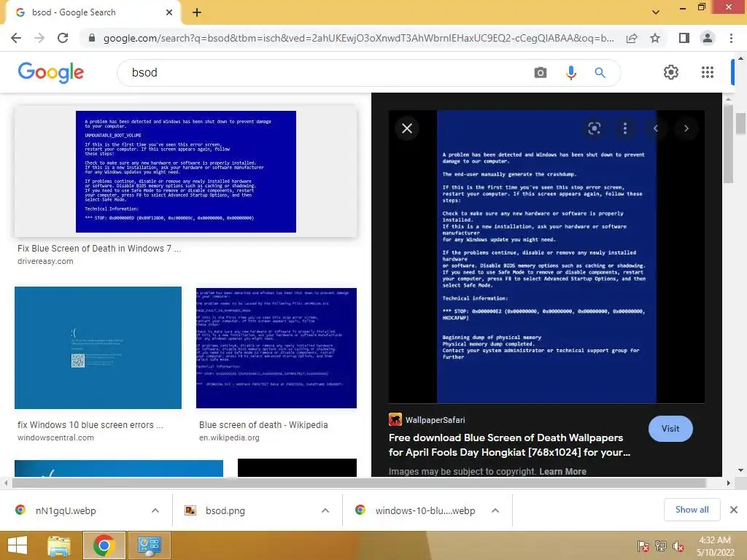Image resolution: width=747 pixels, height=560 pixels.
Task: Click 'Fix Blue Screen of Death in Windows 7' title
Action: click(x=99, y=249)
